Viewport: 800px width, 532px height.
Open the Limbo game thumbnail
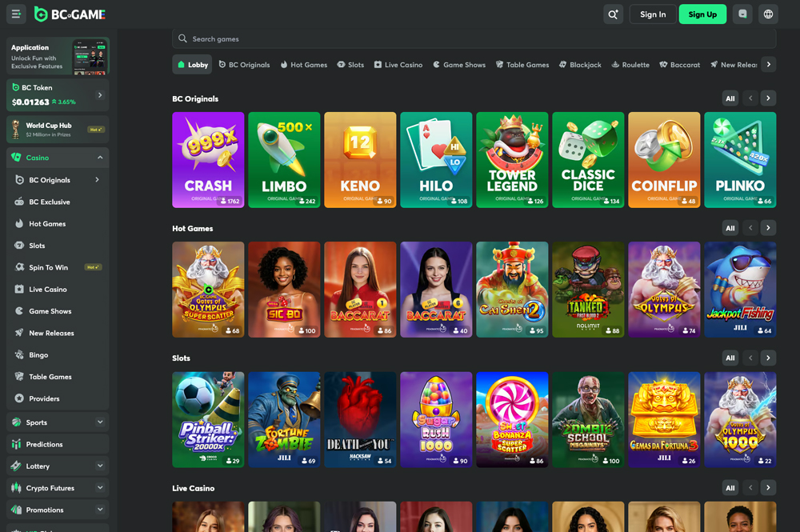click(284, 160)
